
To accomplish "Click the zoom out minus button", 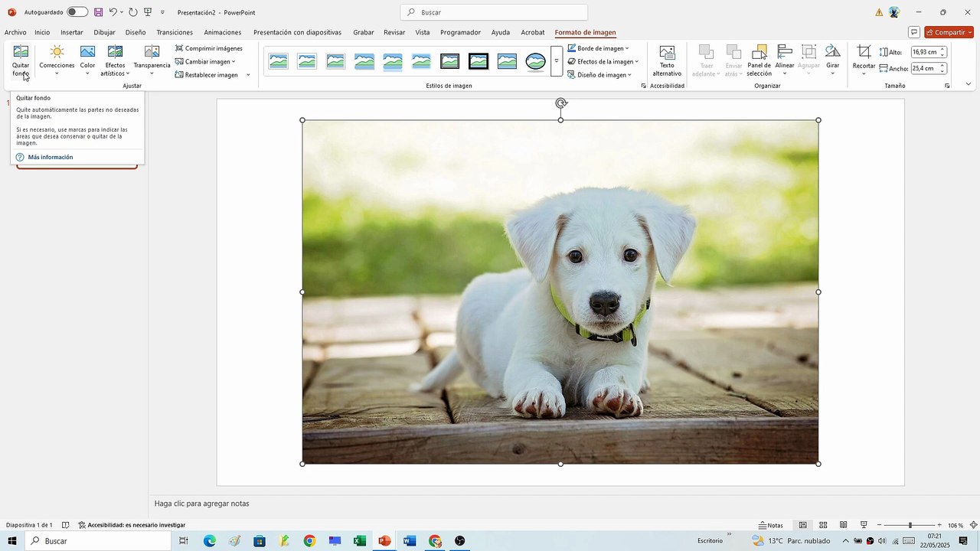I will point(880,525).
